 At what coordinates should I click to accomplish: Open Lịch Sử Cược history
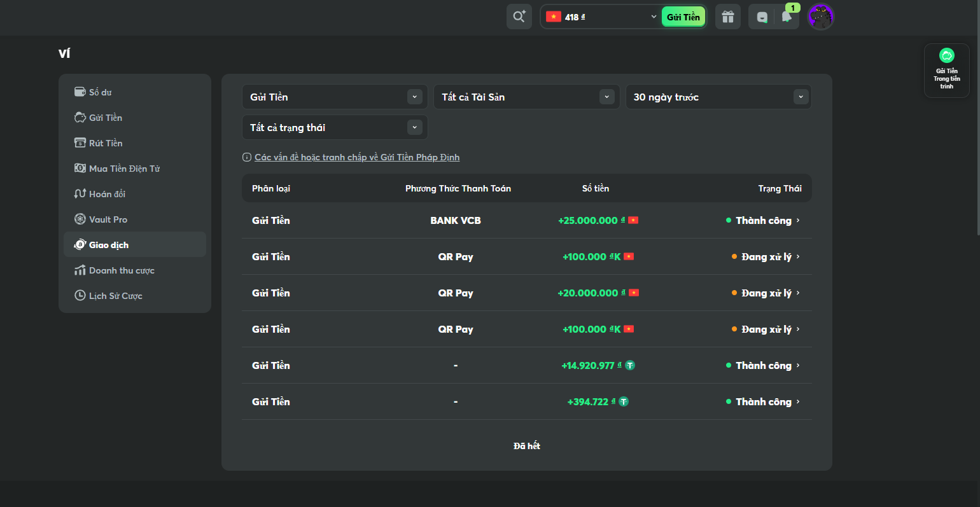click(x=115, y=296)
